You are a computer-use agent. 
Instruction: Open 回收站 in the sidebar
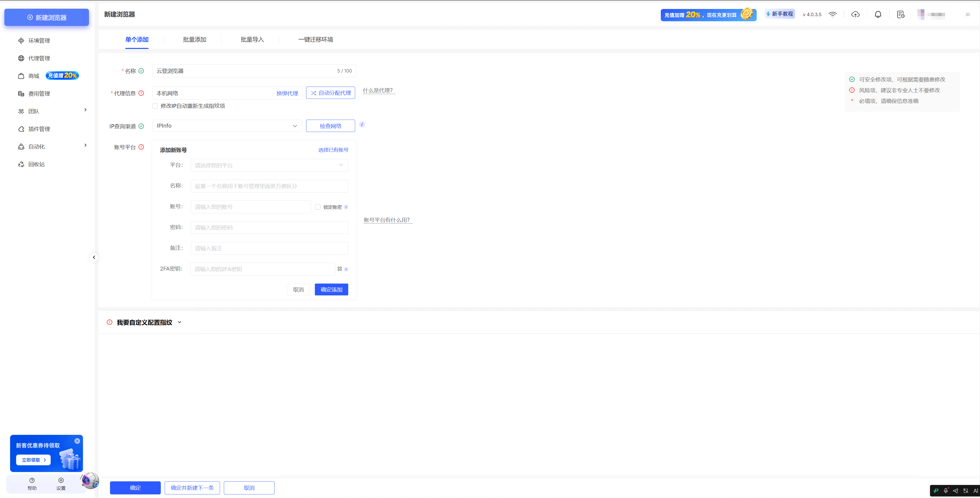pyautogui.click(x=36, y=164)
